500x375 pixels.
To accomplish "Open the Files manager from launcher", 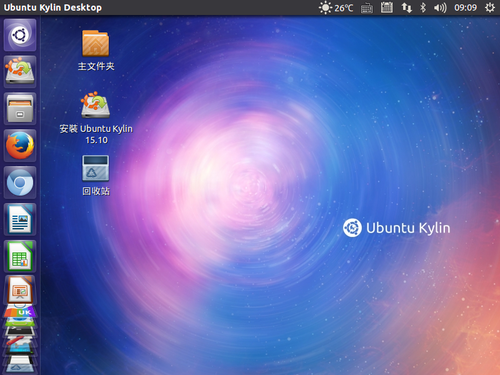I will (20, 109).
